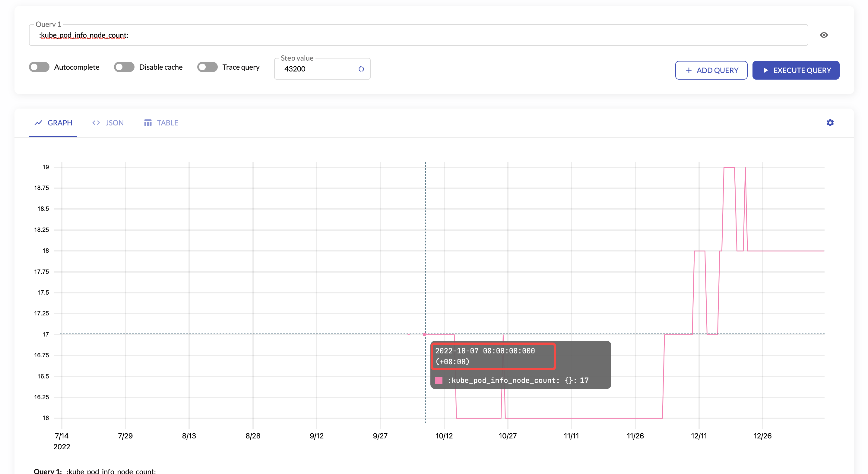
Task: Click the play icon inside EXECUTE QUERY
Action: tap(766, 70)
